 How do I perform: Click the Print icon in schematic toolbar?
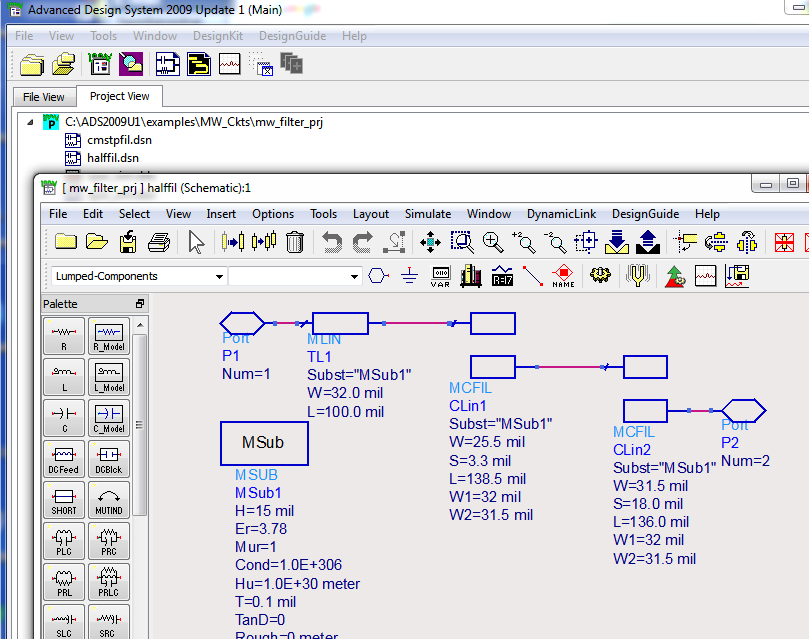click(159, 241)
